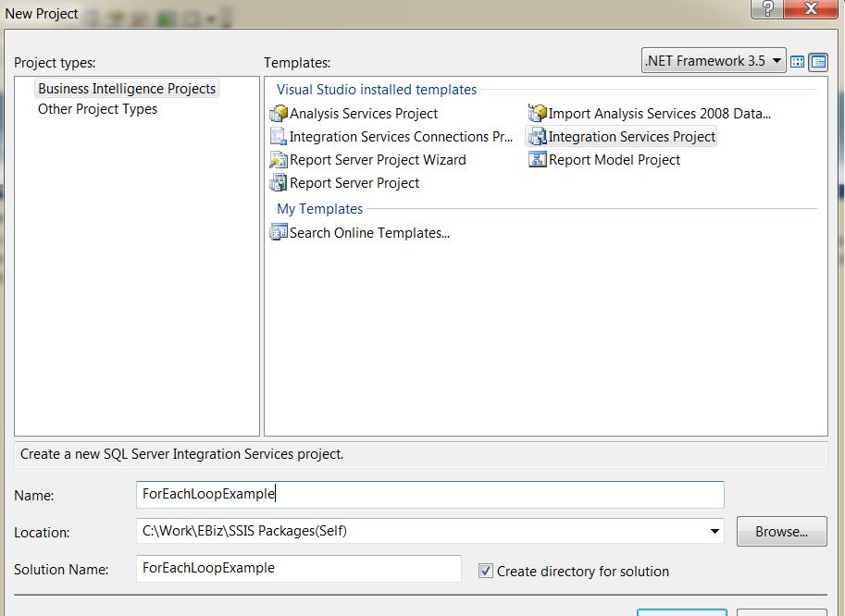Viewport: 845px width, 616px height.
Task: Pick the Report Model Project icon
Action: (537, 160)
